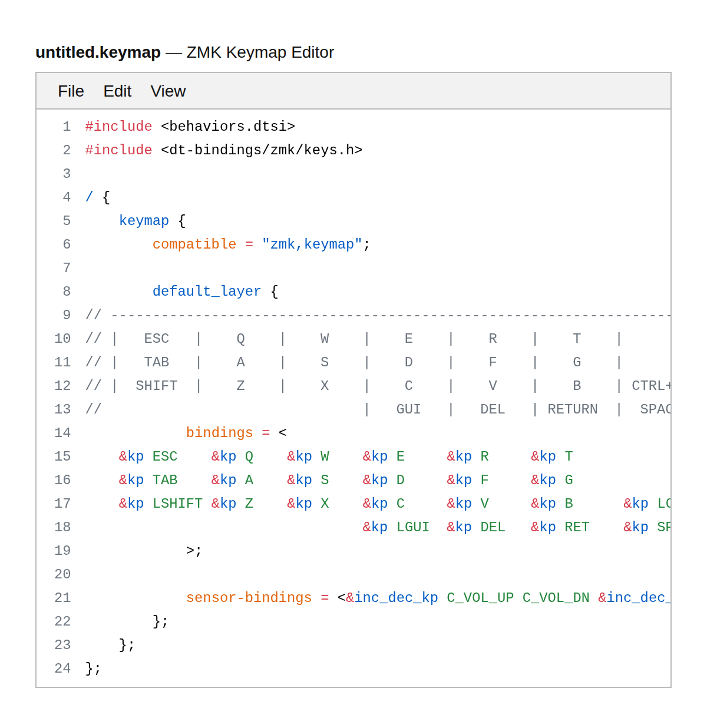Click the &kp R binding
The image size is (707, 728).
click(468, 456)
